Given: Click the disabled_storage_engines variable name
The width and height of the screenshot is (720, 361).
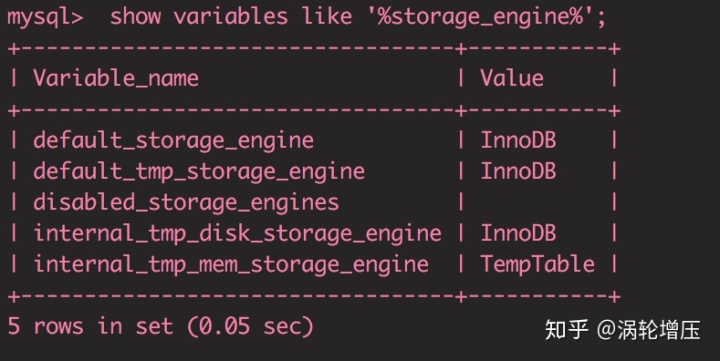Looking at the screenshot, I should pos(186,203).
